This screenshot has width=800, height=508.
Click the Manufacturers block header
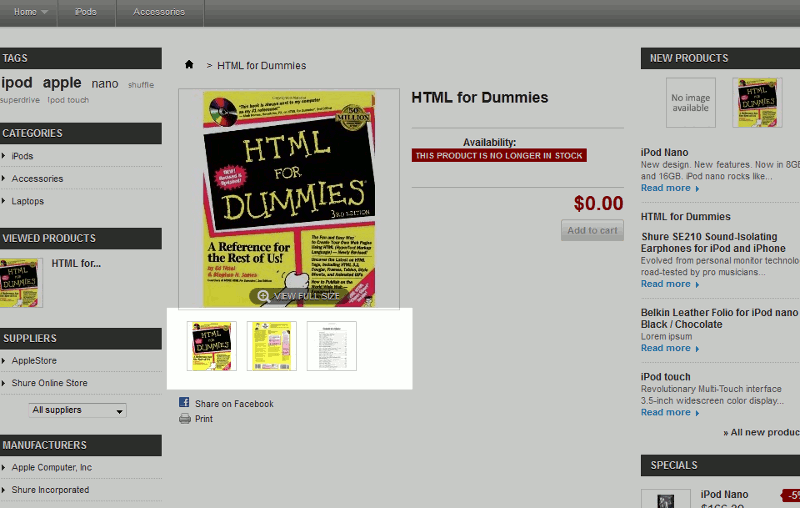(x=81, y=445)
